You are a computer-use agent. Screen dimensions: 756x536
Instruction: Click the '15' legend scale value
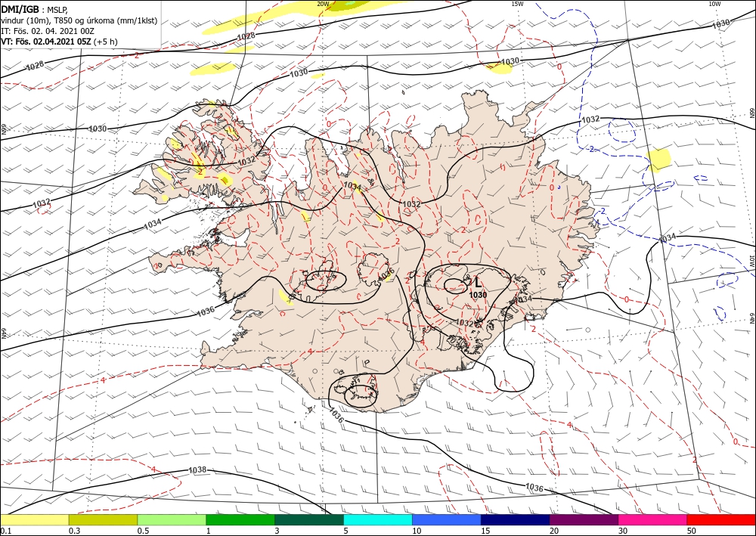click(485, 531)
